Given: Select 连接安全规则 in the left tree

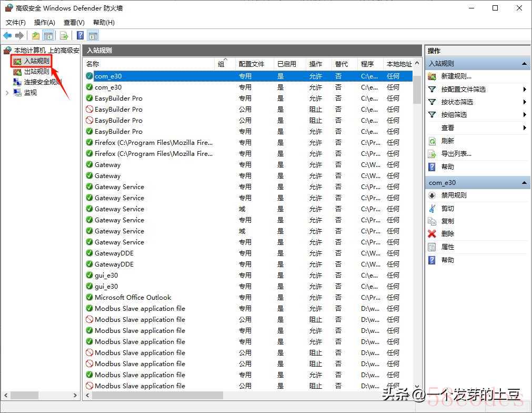Looking at the screenshot, I should pos(42,82).
